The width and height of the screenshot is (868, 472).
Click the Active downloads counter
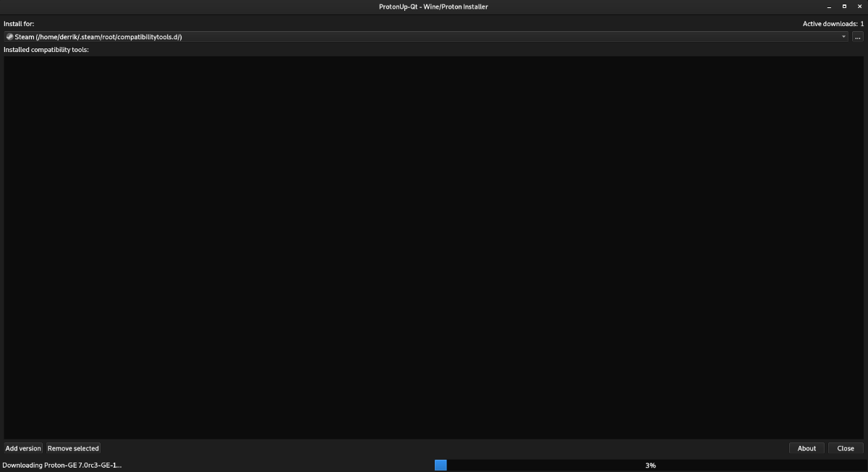pos(832,23)
